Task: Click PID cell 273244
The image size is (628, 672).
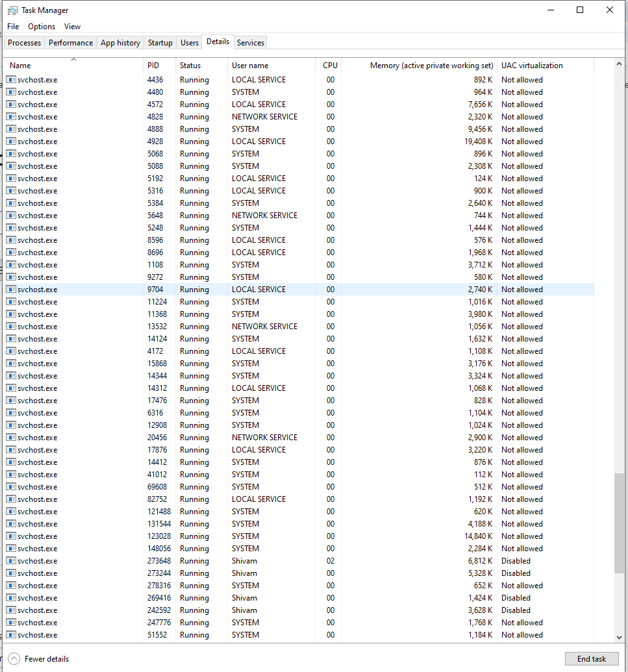Action: (159, 573)
